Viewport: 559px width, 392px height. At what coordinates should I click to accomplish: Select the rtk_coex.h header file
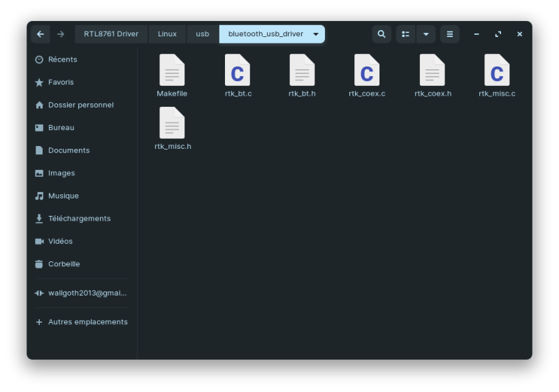coord(433,71)
